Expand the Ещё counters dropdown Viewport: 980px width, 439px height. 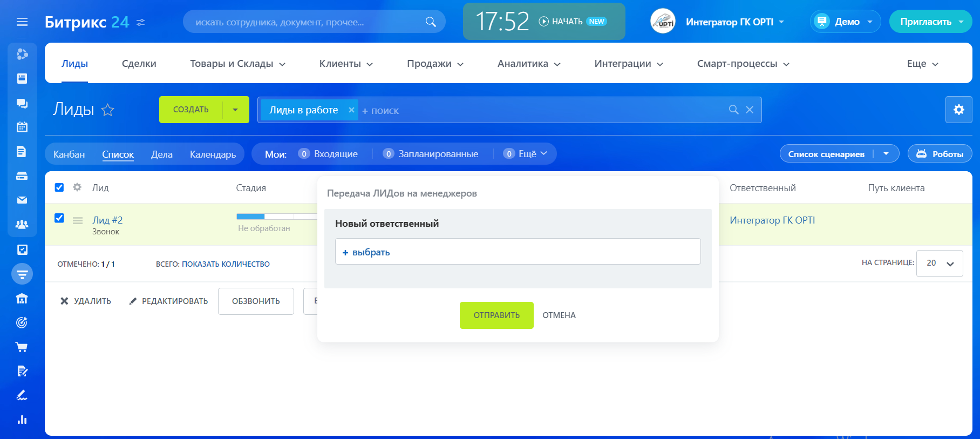click(x=525, y=154)
